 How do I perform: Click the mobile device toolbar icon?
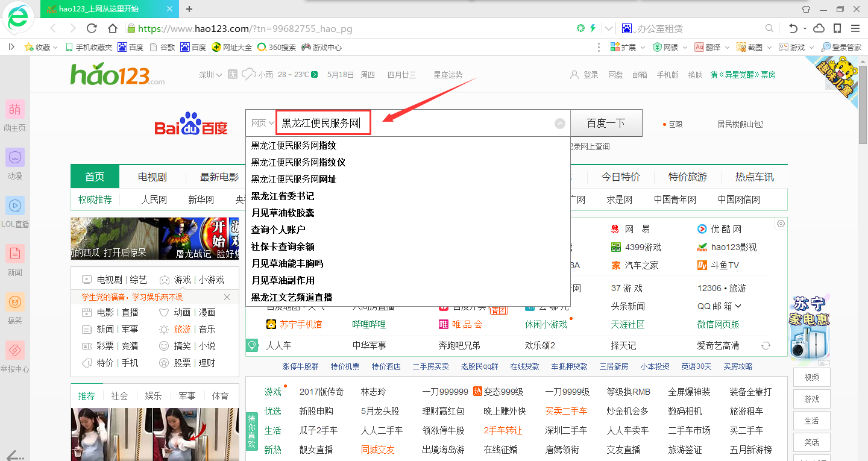[x=837, y=28]
